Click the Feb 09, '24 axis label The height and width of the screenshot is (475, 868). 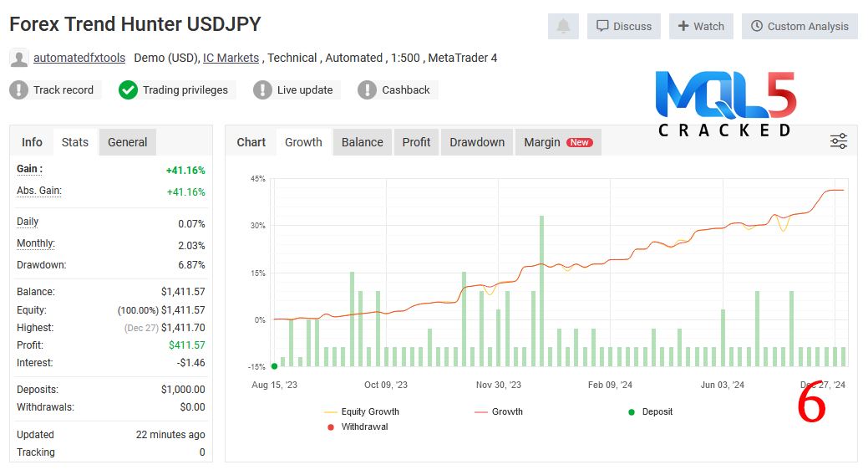pos(610,385)
